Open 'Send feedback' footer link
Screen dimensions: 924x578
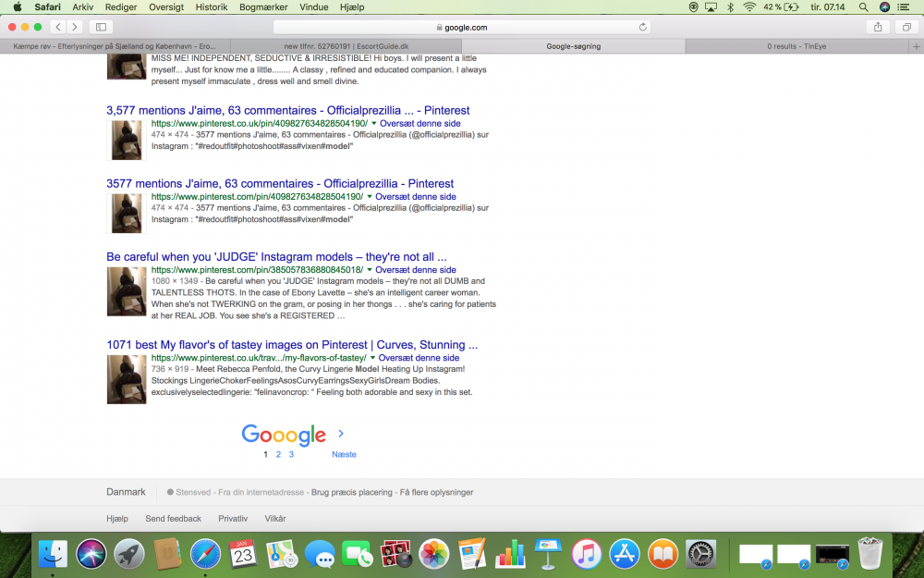point(174,519)
